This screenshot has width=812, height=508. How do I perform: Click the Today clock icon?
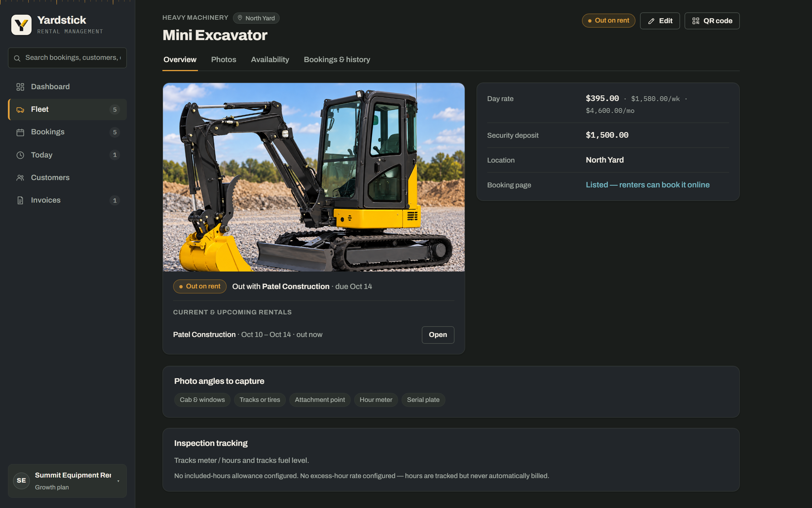tap(20, 155)
